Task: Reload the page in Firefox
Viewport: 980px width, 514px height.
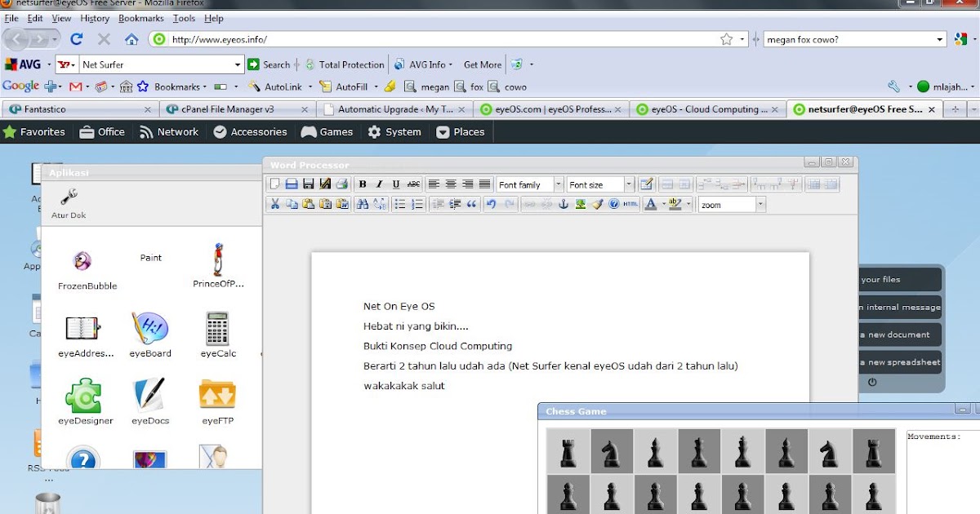Action: [x=77, y=38]
